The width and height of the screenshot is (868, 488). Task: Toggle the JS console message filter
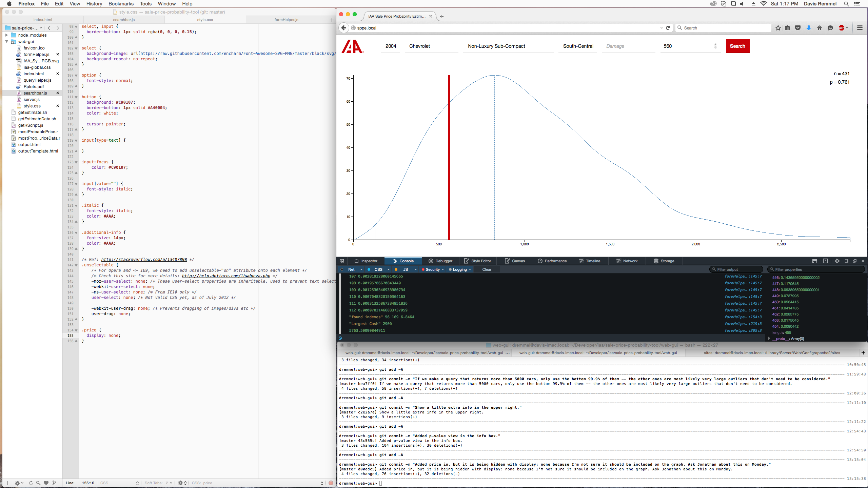[x=405, y=269]
